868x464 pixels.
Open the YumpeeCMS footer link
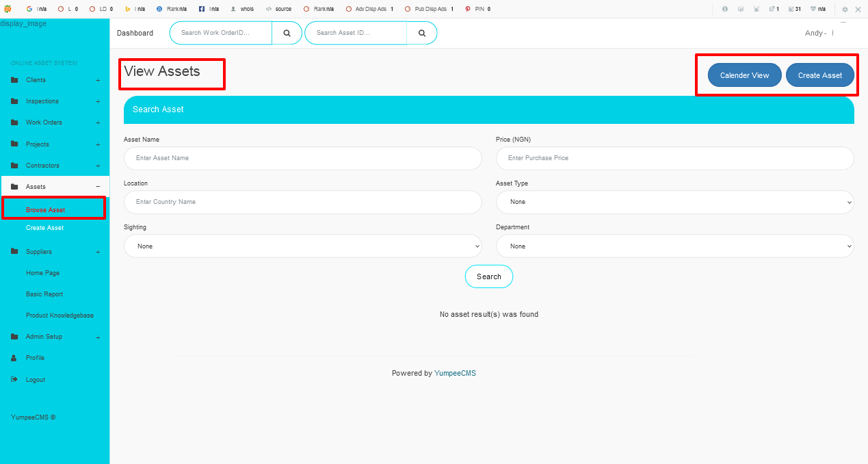455,374
